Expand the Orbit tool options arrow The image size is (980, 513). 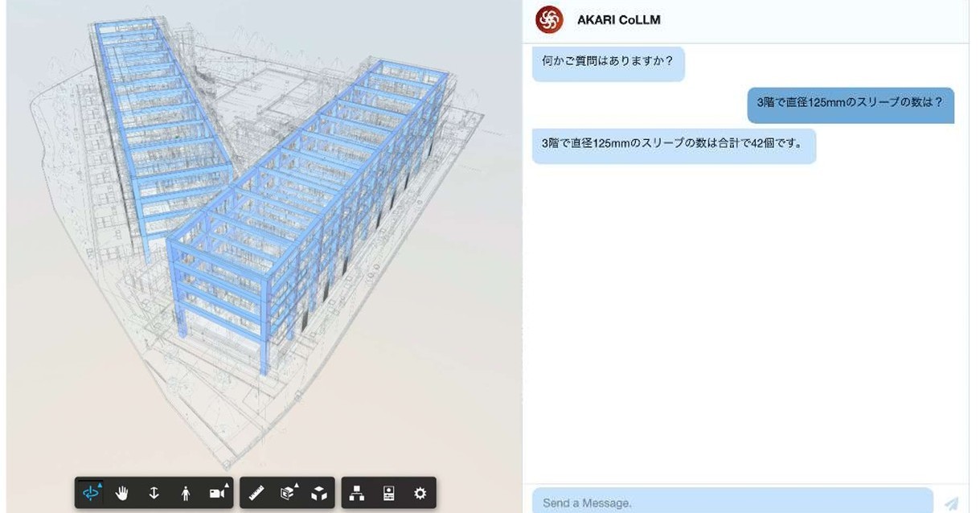click(100, 486)
